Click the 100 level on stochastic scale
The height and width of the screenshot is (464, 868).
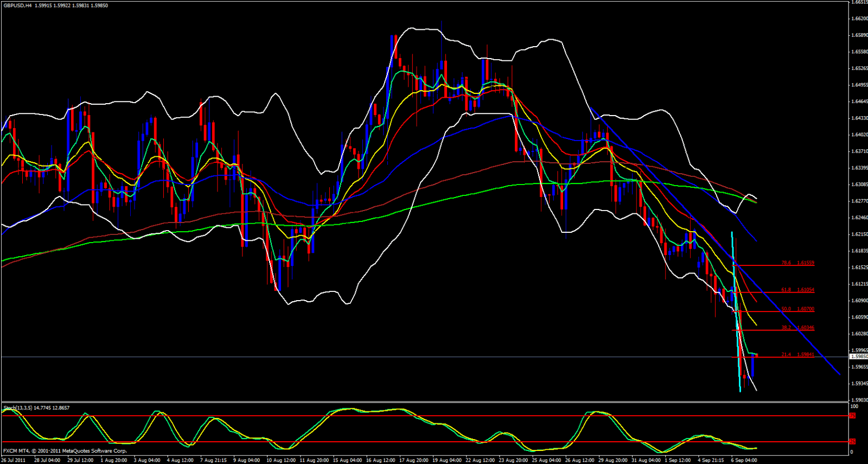click(x=854, y=406)
